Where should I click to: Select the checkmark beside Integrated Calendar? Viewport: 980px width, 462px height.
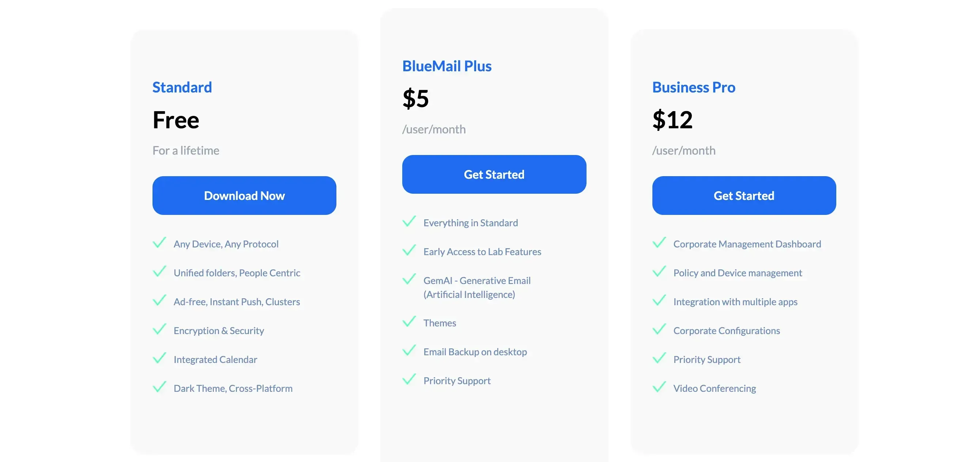click(x=160, y=358)
